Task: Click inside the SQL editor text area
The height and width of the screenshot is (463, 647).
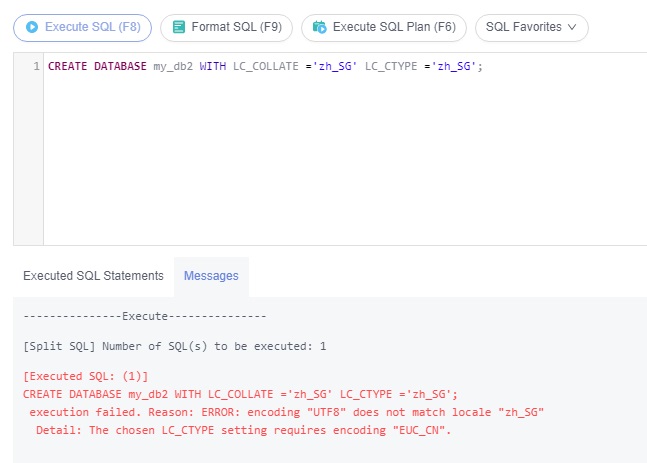Action: [345, 149]
